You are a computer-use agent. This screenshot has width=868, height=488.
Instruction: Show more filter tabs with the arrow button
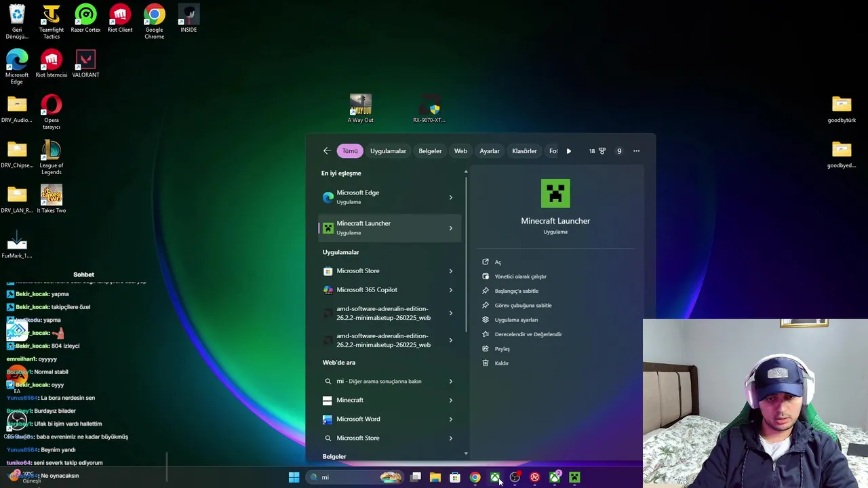tap(568, 151)
